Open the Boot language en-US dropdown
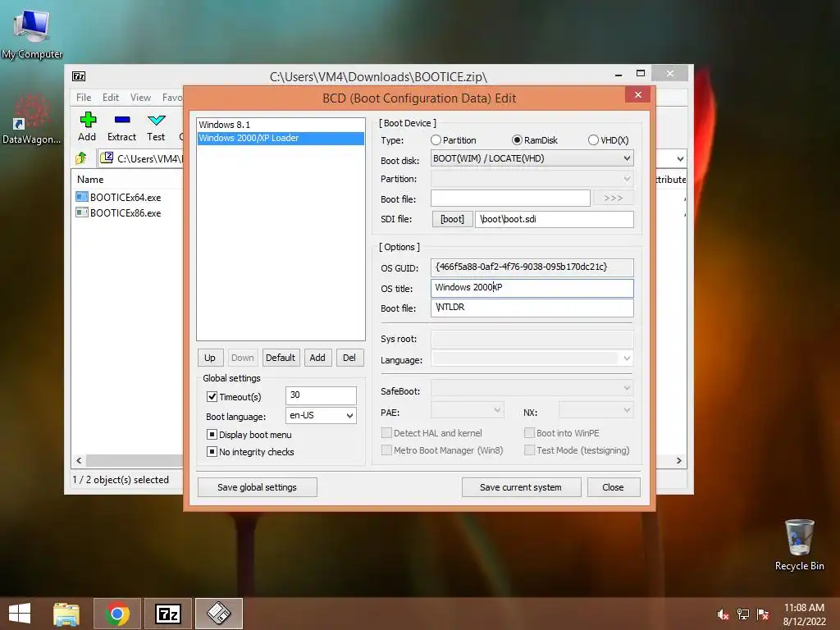This screenshot has height=630, width=840. (x=321, y=415)
